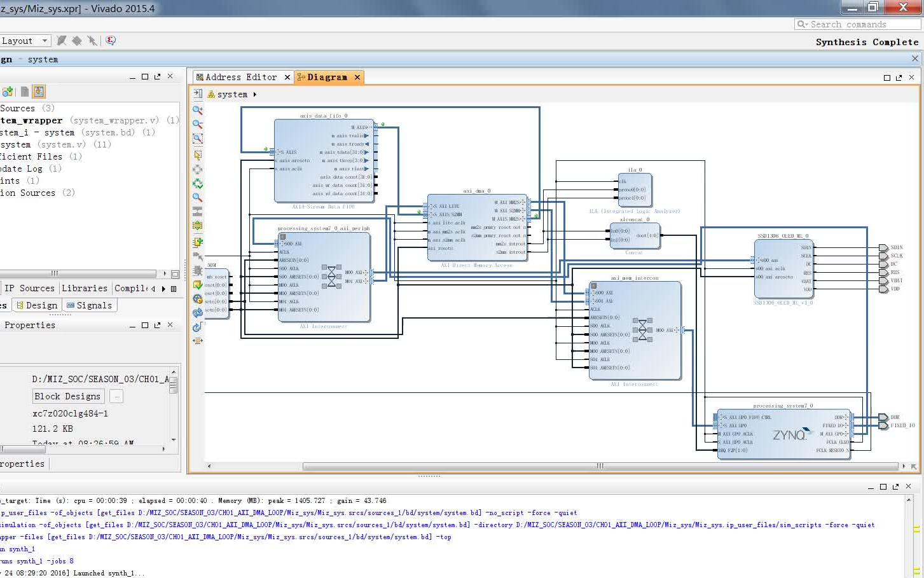Image resolution: width=924 pixels, height=578 pixels.
Task: Open the Layout dropdown
Action: 25,41
